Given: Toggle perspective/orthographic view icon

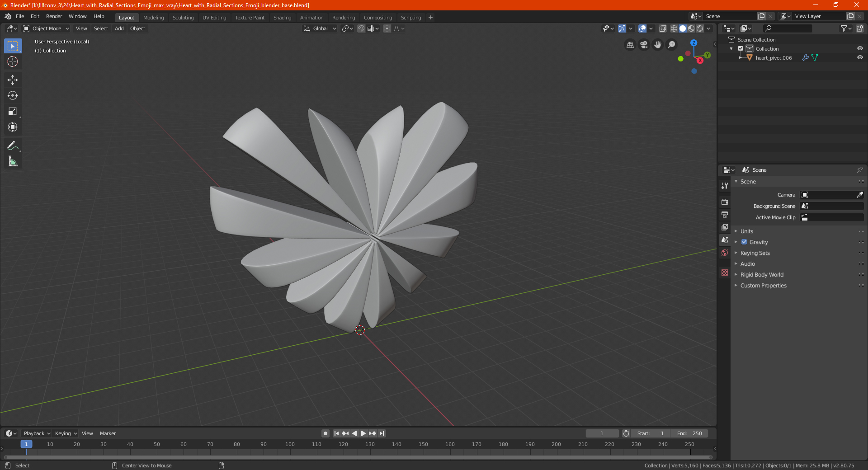Looking at the screenshot, I should [630, 45].
